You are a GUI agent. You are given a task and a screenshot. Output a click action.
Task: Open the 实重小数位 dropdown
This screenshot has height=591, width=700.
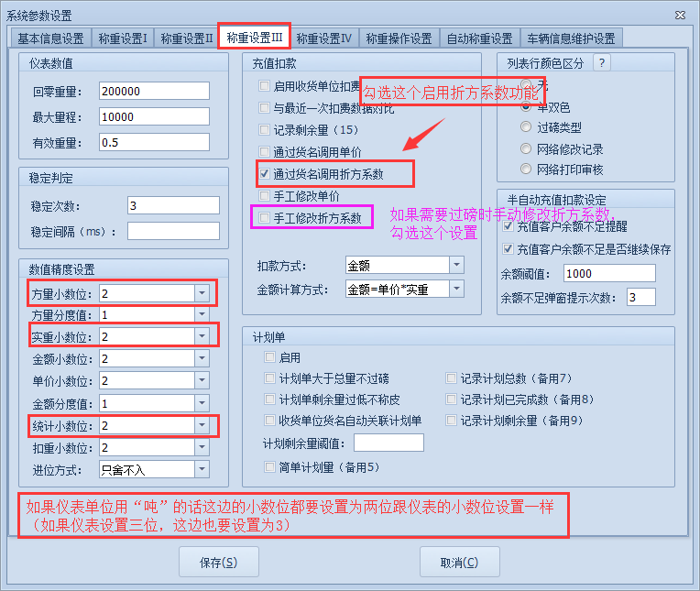(202, 336)
